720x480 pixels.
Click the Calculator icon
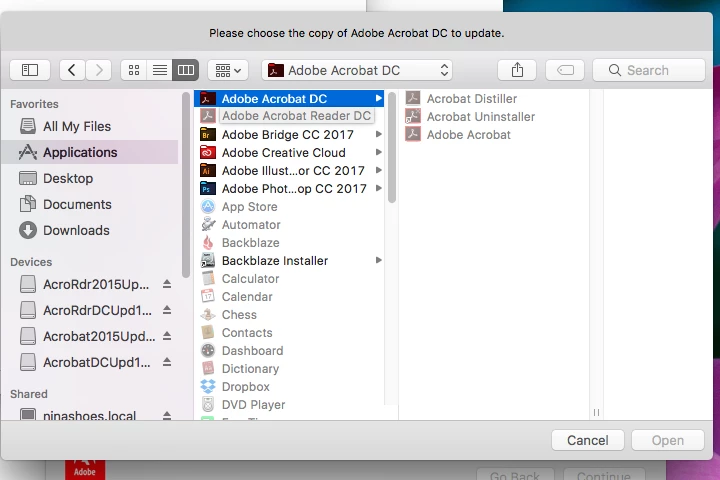(208, 278)
